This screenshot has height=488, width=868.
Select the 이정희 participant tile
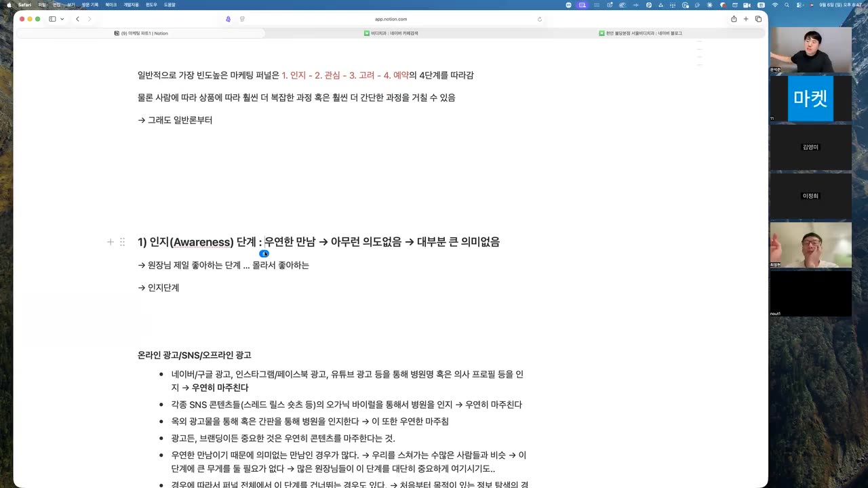click(x=810, y=196)
